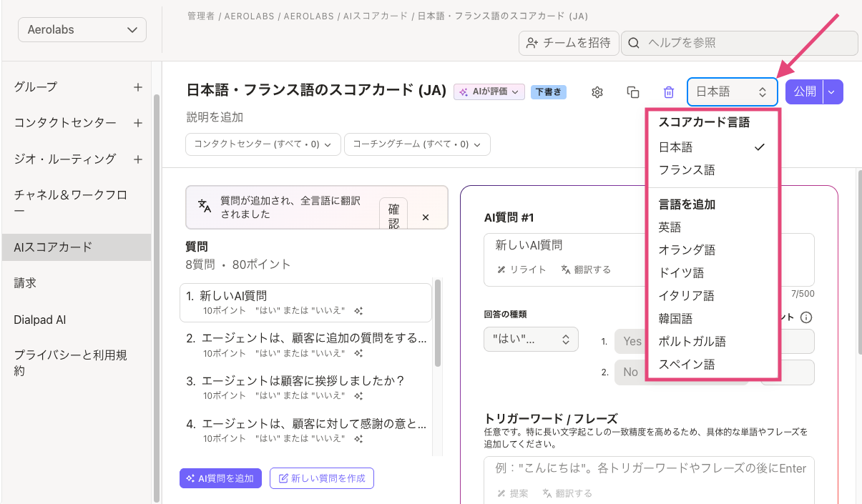Open コンタクトセンター in the sidebar
This screenshot has width=862, height=504.
click(65, 123)
